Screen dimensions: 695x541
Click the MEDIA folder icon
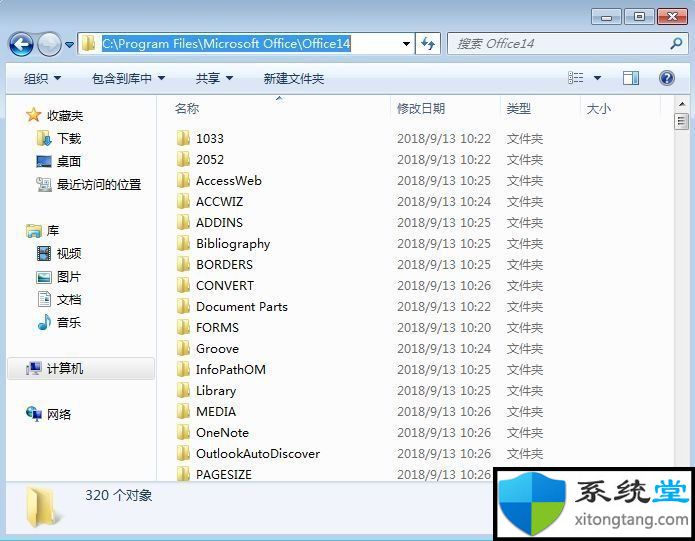(183, 411)
